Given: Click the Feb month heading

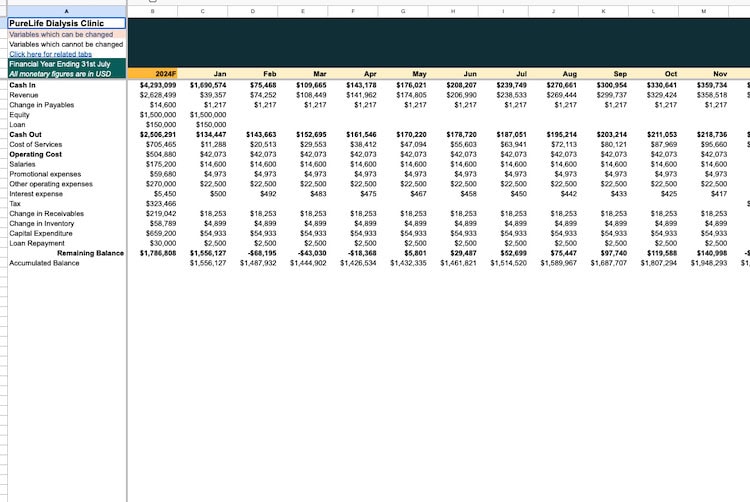Looking at the screenshot, I should tap(253, 74).
